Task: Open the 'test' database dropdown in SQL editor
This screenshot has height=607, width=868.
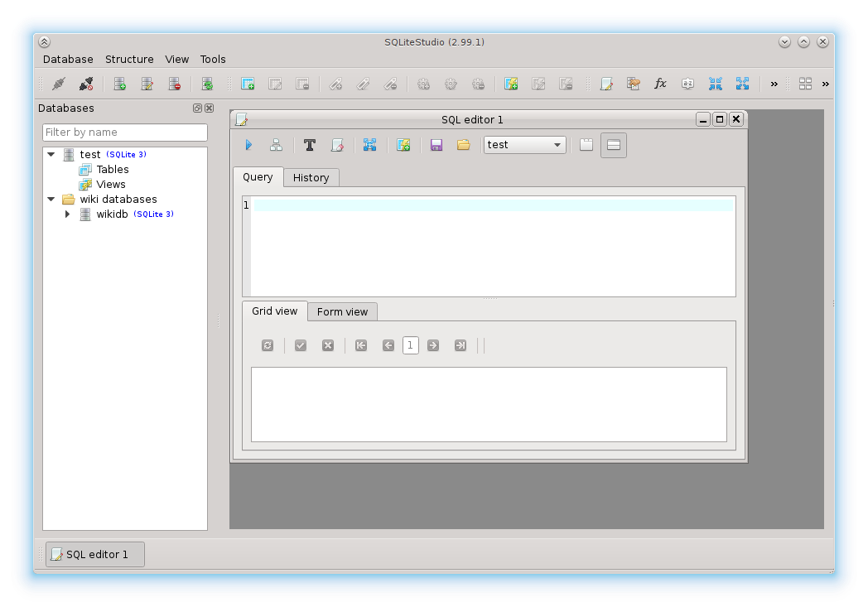Action: click(x=525, y=145)
